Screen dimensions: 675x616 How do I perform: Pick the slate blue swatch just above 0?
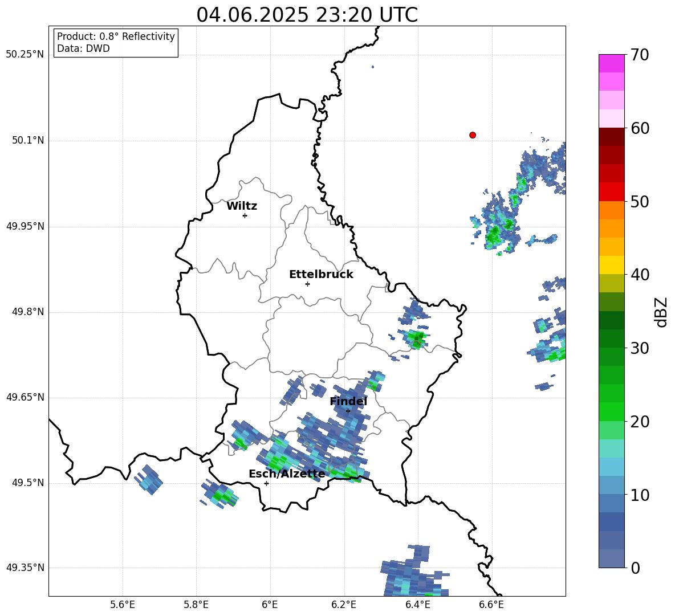coord(611,558)
